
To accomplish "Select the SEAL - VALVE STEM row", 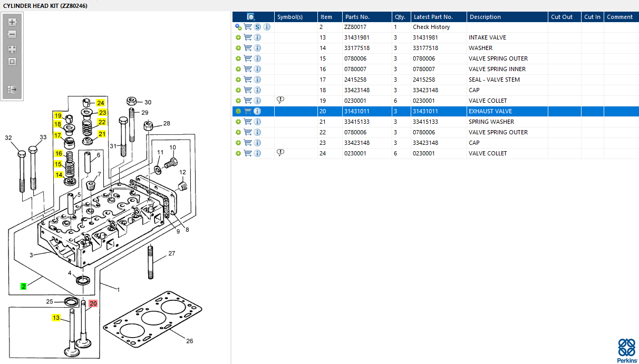I will coord(435,80).
